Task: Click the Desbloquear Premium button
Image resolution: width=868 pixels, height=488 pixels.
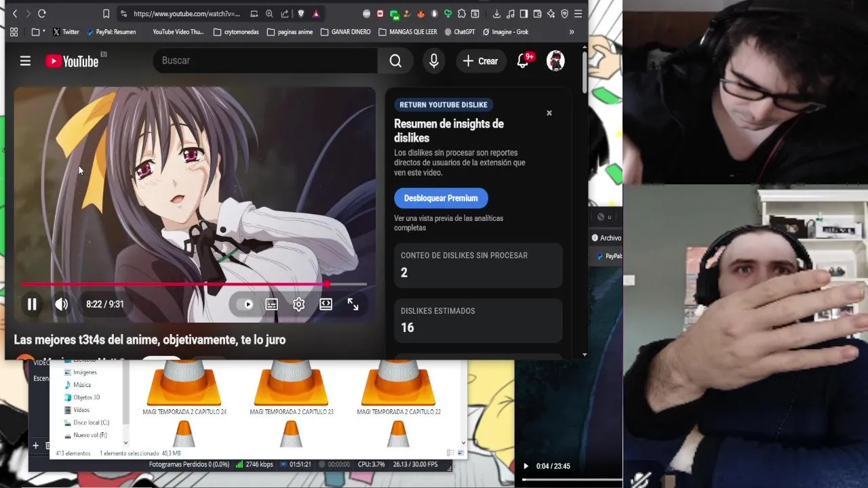Action: point(441,198)
